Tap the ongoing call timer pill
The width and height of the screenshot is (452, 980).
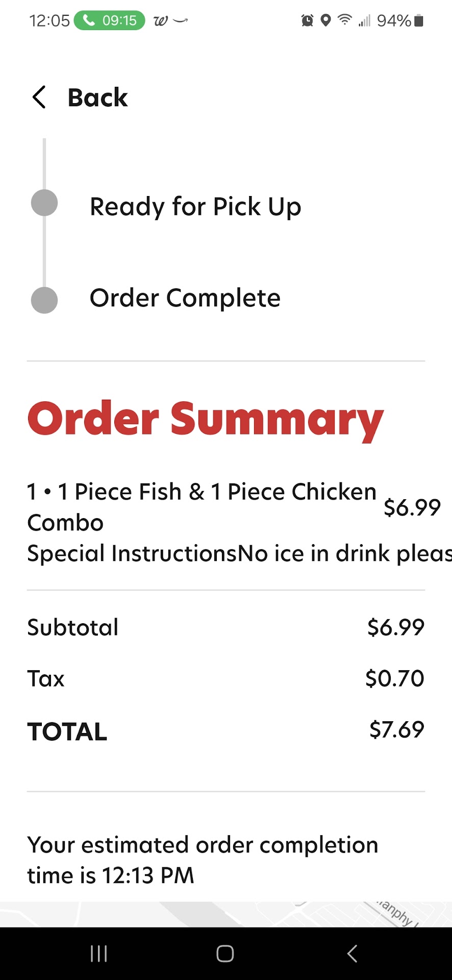point(110,20)
